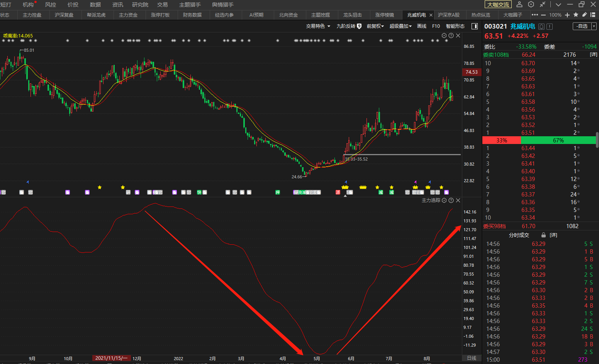This screenshot has width=599, height=364.
Task: Expand the 自选 dropdown arrow
Action: [594, 26]
